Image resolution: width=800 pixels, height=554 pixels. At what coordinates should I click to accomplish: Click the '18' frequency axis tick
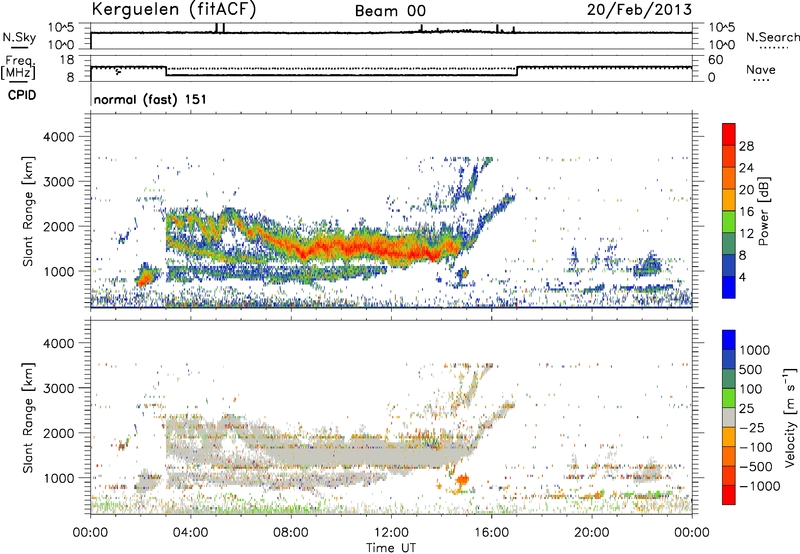click(x=67, y=60)
